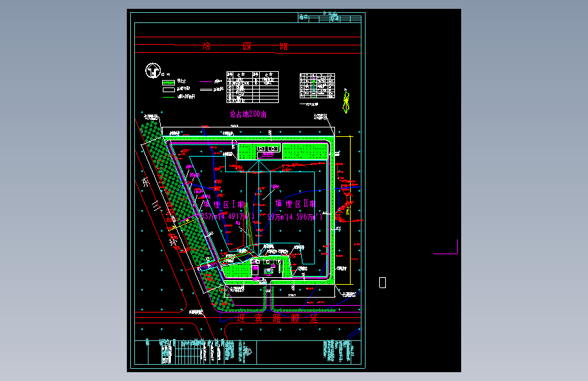Viewport: 588px width, 381px height.
Task: Click the volume value under 填埋区Ⅰ期
Action: (x=227, y=216)
